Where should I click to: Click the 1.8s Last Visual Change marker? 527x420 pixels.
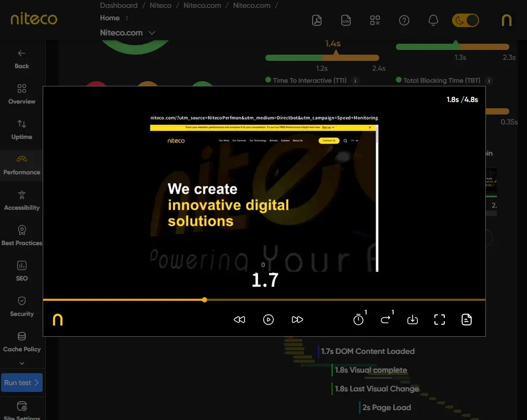pyautogui.click(x=377, y=389)
